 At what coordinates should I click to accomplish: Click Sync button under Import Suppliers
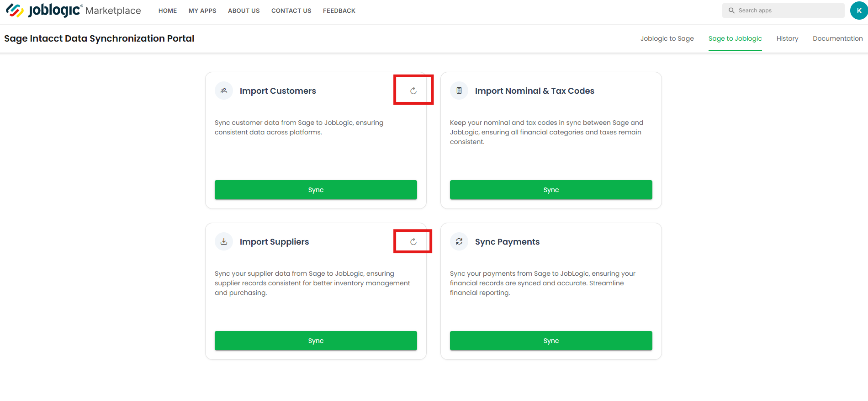316,341
